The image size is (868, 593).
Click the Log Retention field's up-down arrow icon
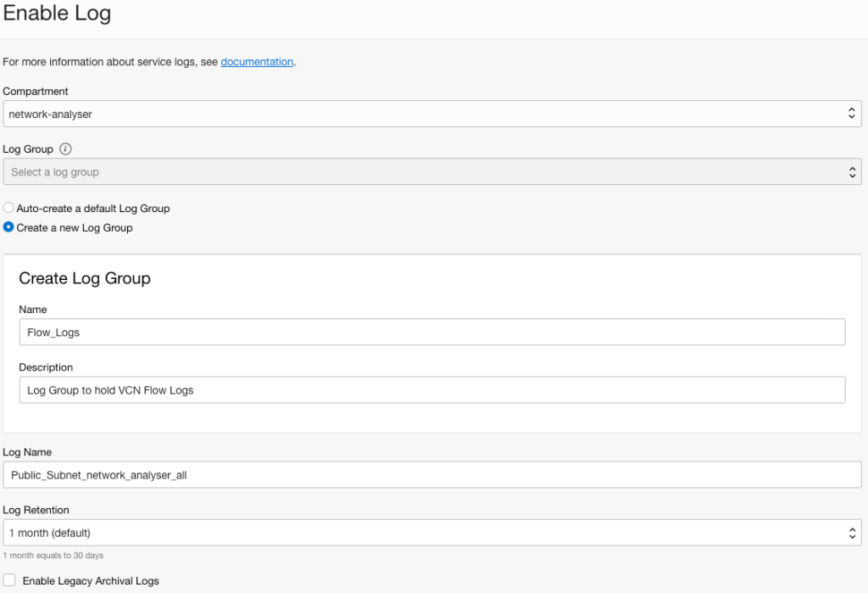852,533
